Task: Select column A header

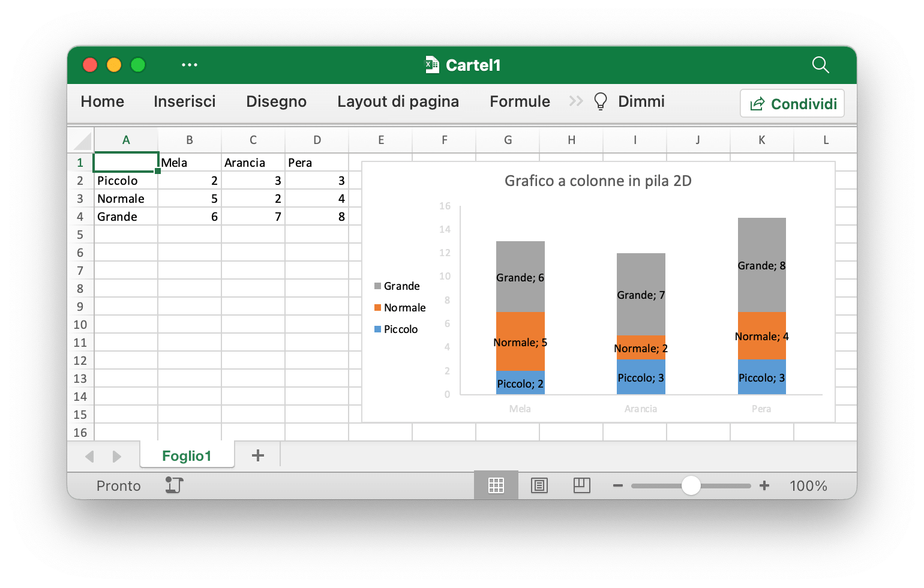Action: [126, 140]
